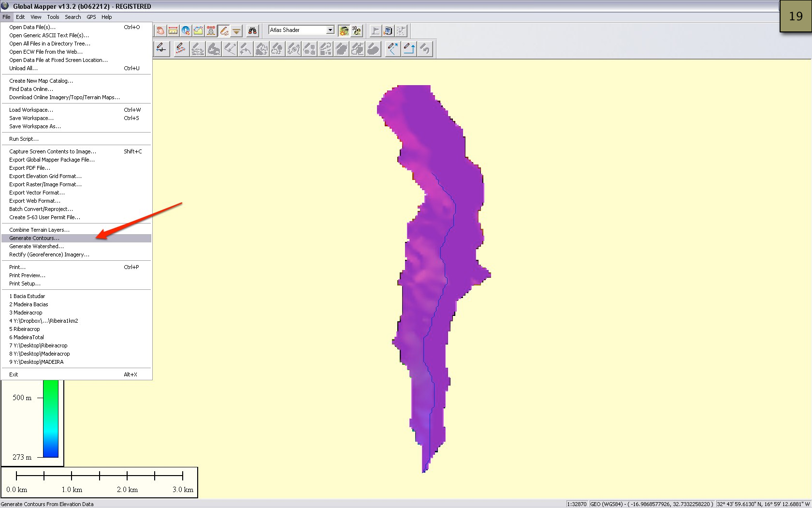Open recent file 2 Madeira Bacias

29,304
